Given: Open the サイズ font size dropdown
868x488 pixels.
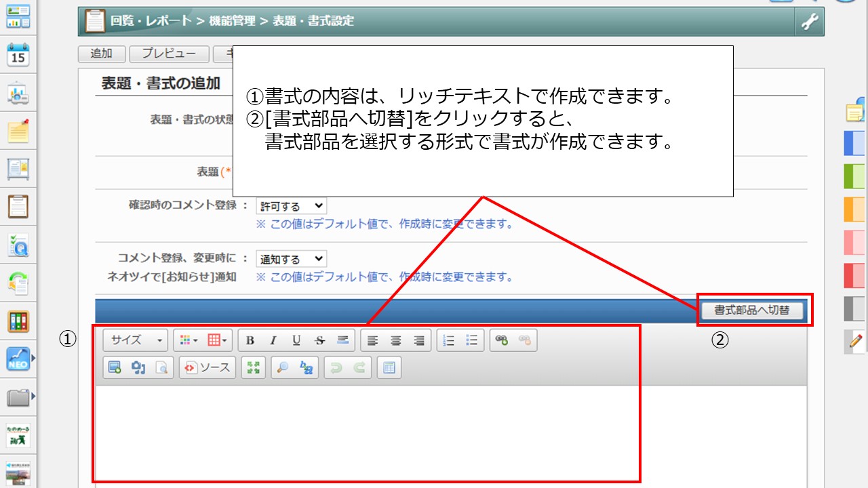Looking at the screenshot, I should point(136,340).
